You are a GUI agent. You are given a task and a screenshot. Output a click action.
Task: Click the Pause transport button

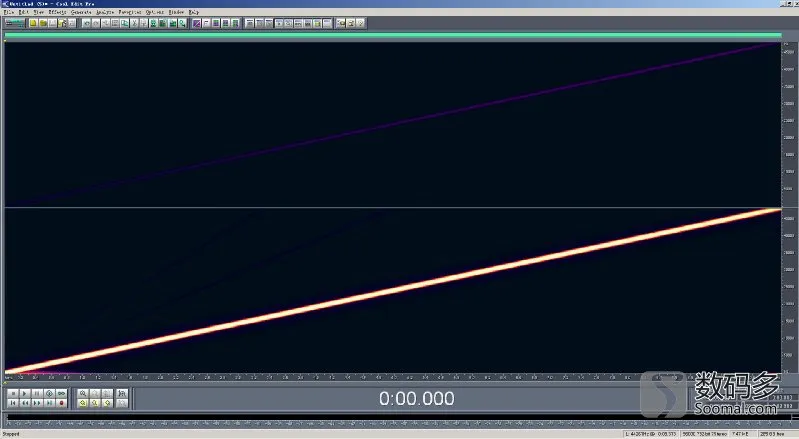(x=37, y=393)
